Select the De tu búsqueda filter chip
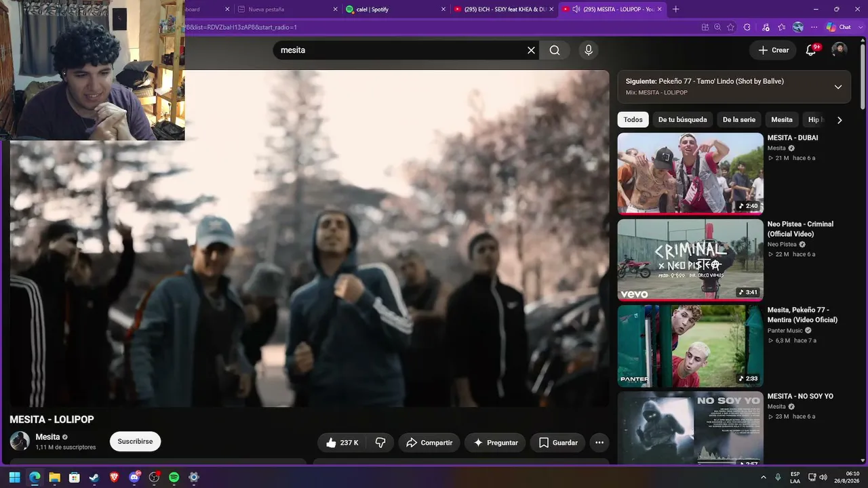Viewport: 868px width, 488px height. point(682,120)
